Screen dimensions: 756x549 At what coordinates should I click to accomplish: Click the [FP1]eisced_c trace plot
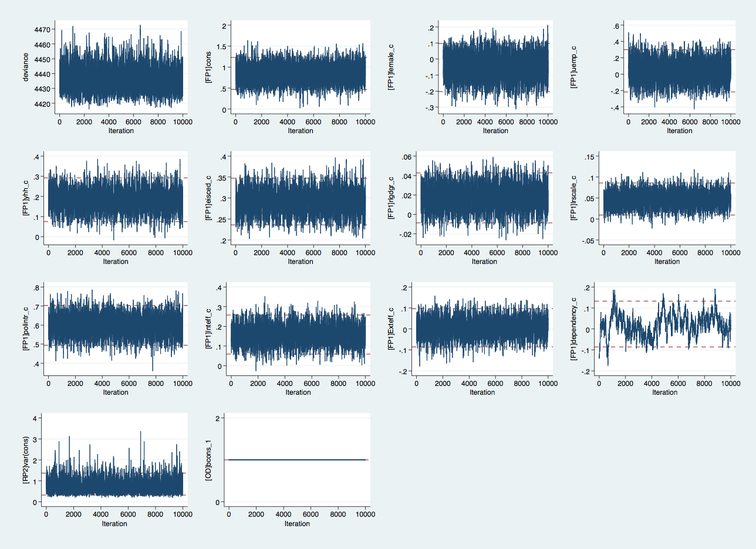(300, 199)
